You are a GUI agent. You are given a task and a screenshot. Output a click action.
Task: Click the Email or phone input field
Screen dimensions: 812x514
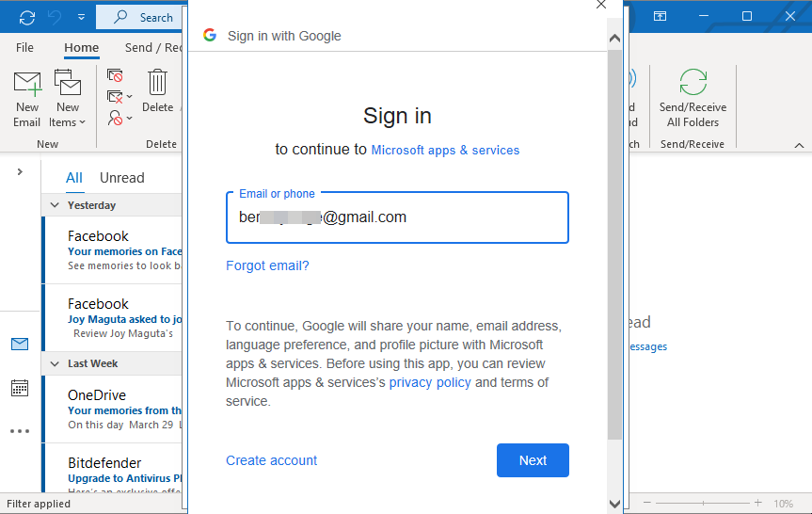(x=397, y=217)
